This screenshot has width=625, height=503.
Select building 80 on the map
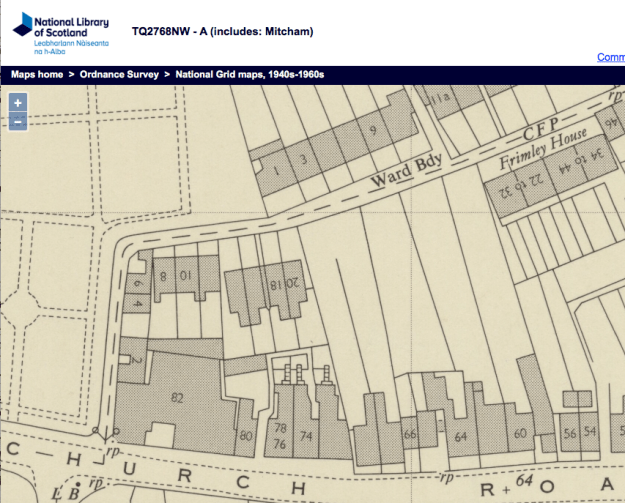click(246, 436)
